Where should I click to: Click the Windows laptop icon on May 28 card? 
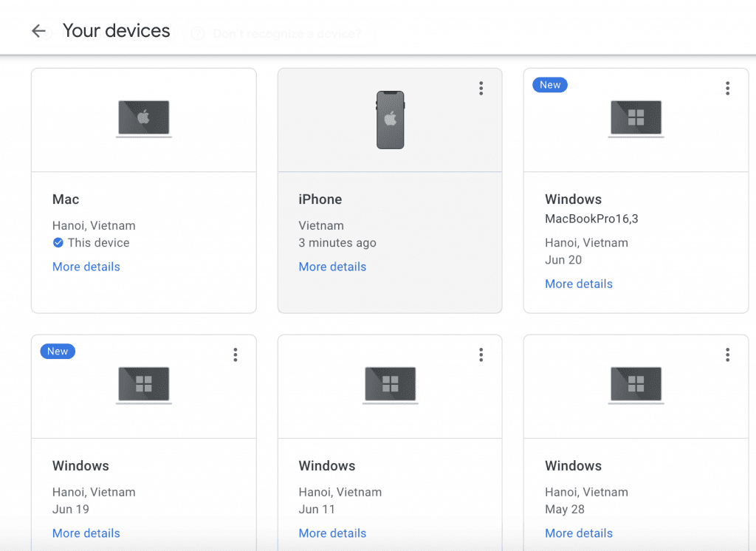pyautogui.click(x=636, y=386)
